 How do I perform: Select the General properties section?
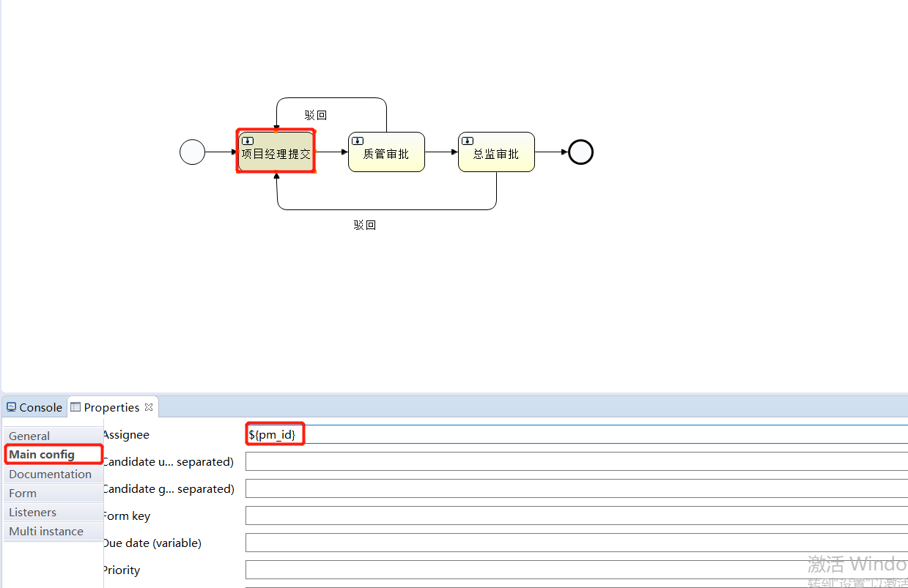[29, 435]
